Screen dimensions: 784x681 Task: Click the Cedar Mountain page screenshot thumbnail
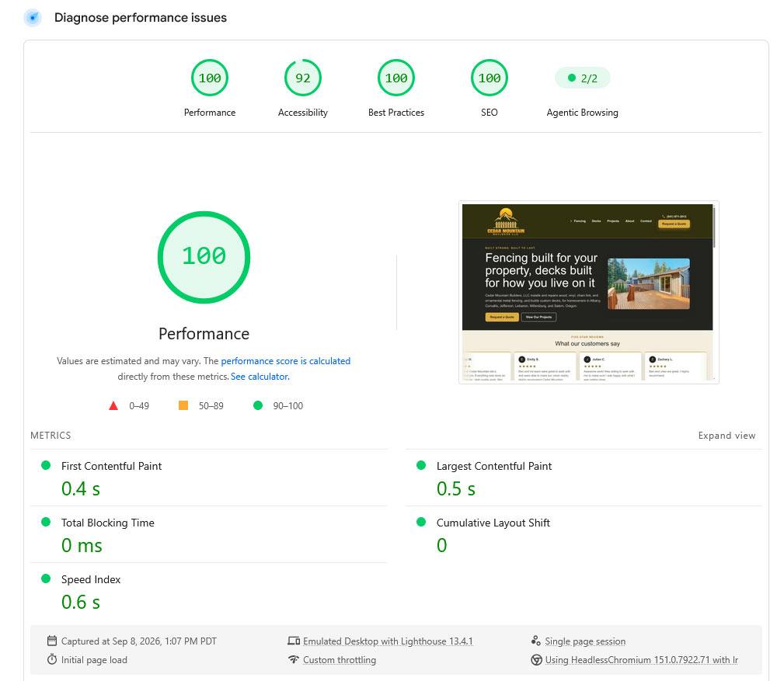[588, 292]
